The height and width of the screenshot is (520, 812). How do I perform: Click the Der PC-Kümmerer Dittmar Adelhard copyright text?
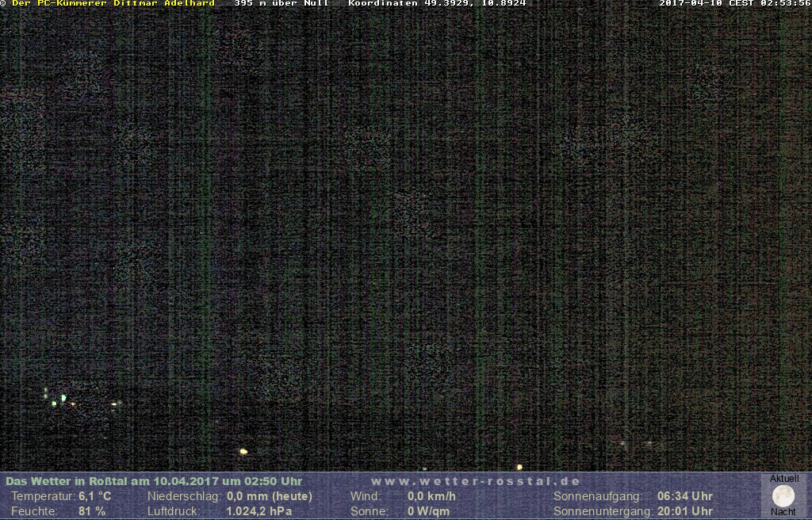coord(113,4)
